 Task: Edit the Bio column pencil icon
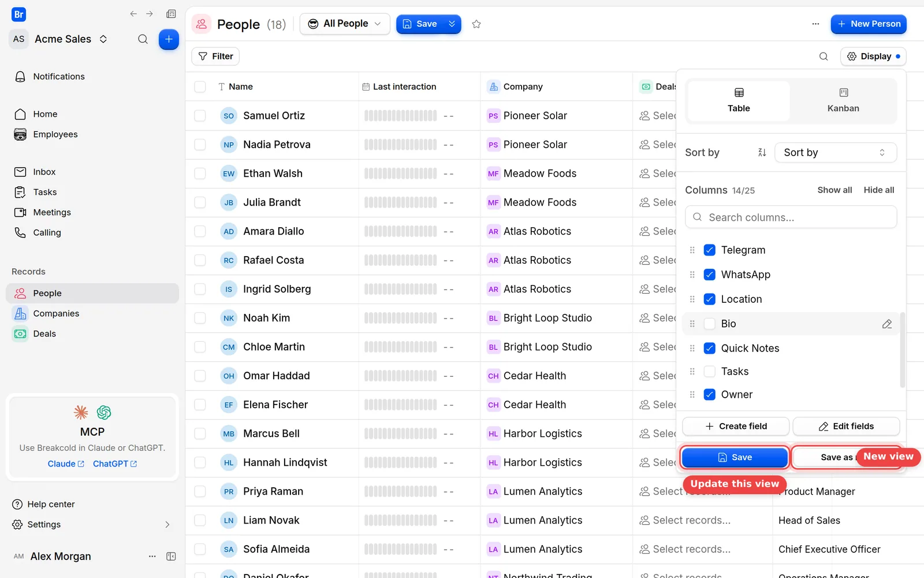(887, 324)
